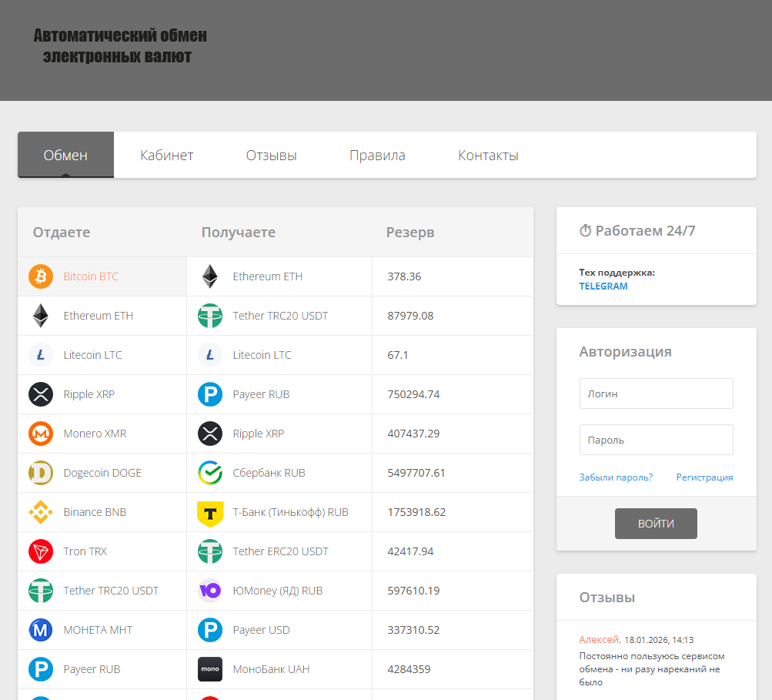772x700 pixels.
Task: Click the Litecoin icon in Получаете column
Action: coord(210,355)
